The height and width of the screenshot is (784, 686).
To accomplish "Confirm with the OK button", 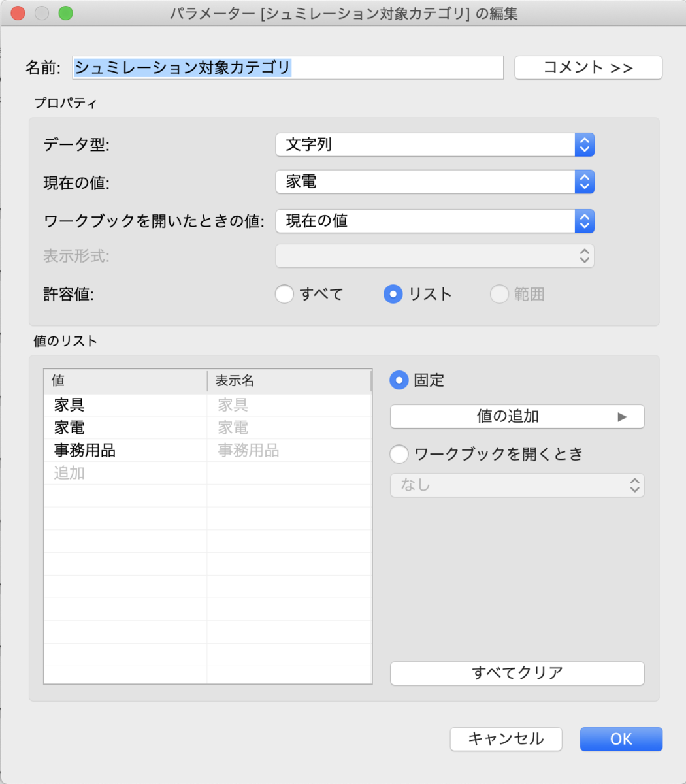I will (x=621, y=739).
